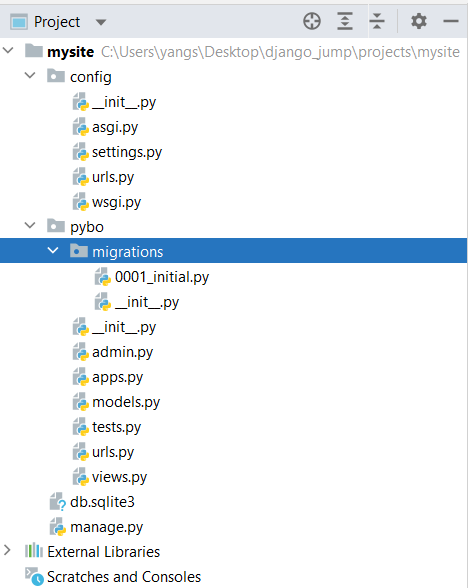This screenshot has height=588, width=468.
Task: Click the Python icon beside apps.py
Action: [x=81, y=377]
